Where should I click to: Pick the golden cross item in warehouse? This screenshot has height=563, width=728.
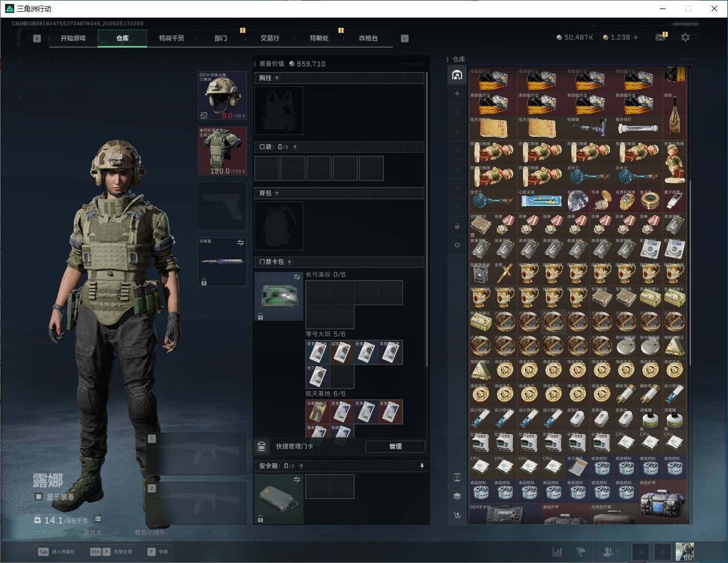click(x=504, y=274)
